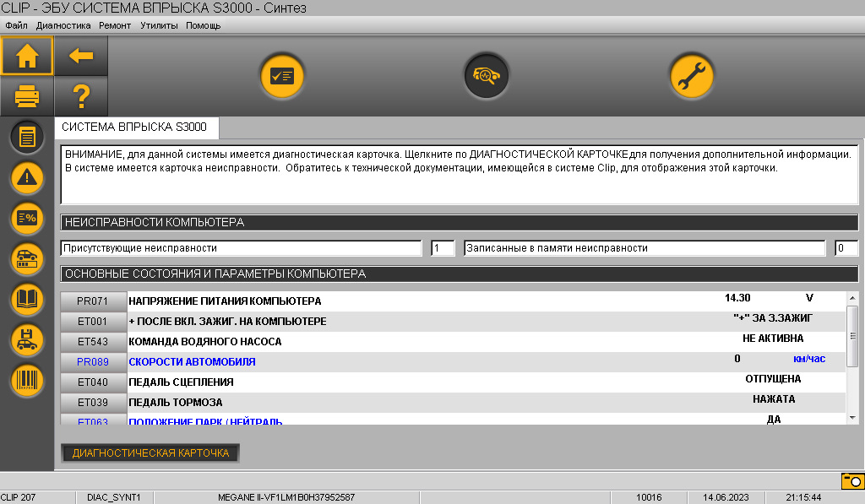Screen dimensions: 865x504
Task: Select the ПЕДАЛЬ ТОРМОЗА row text
Action: [176, 403]
